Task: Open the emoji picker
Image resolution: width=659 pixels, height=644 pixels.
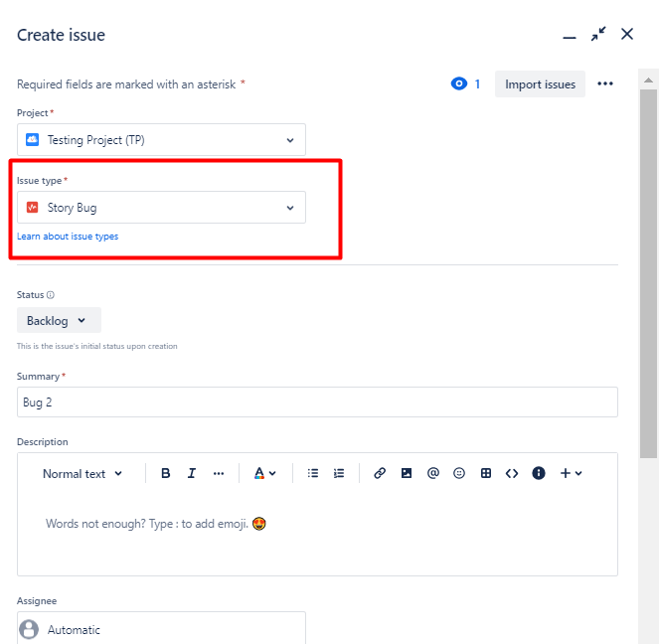Action: pos(459,473)
